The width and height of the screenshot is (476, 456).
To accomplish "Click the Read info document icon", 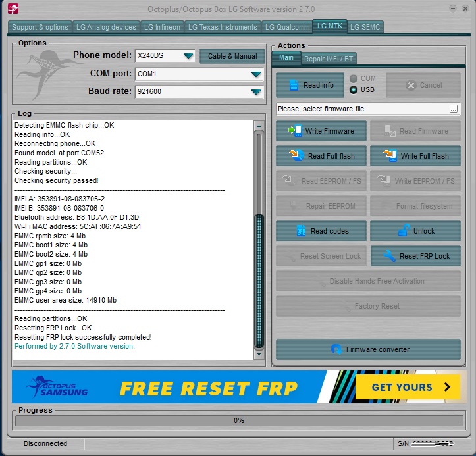I will click(294, 85).
